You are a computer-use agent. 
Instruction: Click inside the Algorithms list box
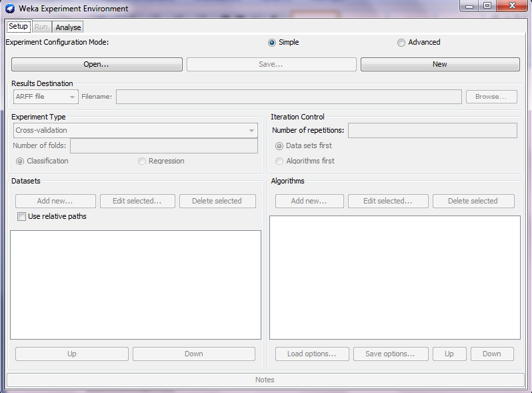(x=395, y=278)
